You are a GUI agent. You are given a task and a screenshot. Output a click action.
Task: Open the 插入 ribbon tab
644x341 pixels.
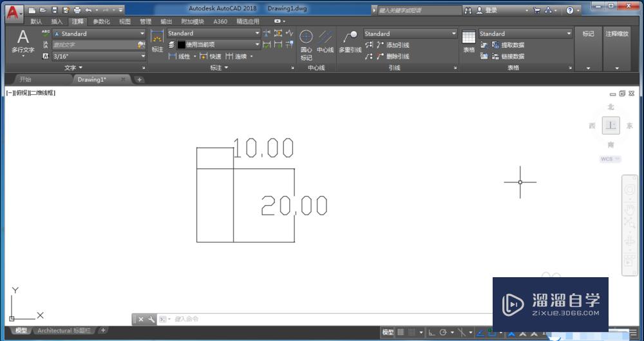[x=57, y=21]
